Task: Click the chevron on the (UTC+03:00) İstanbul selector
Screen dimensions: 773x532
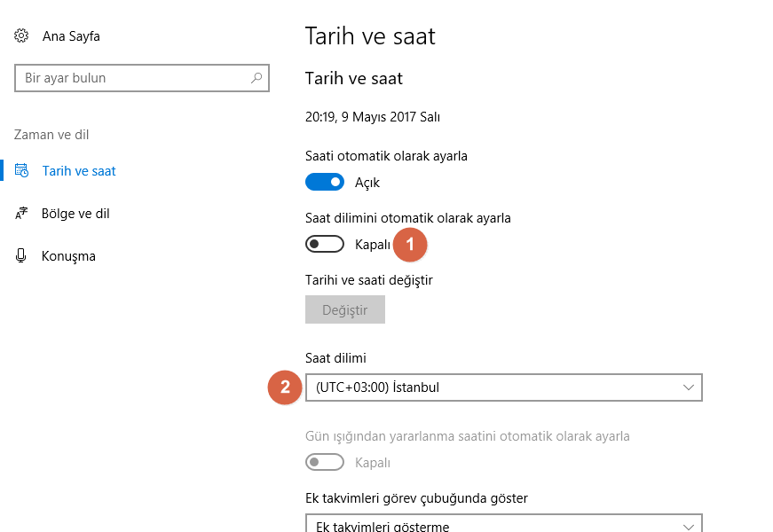Action: (x=689, y=387)
